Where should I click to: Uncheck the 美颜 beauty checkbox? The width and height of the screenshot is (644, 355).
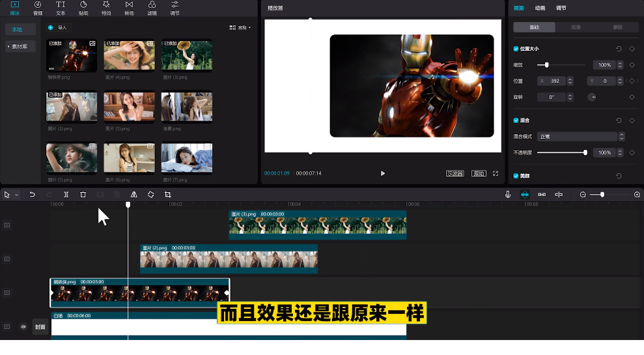[x=516, y=176]
